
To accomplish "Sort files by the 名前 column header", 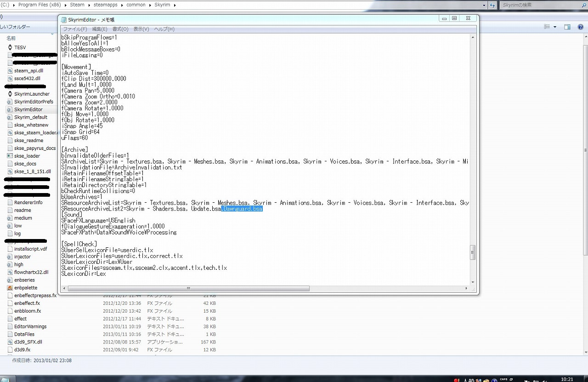I will tap(11, 38).
